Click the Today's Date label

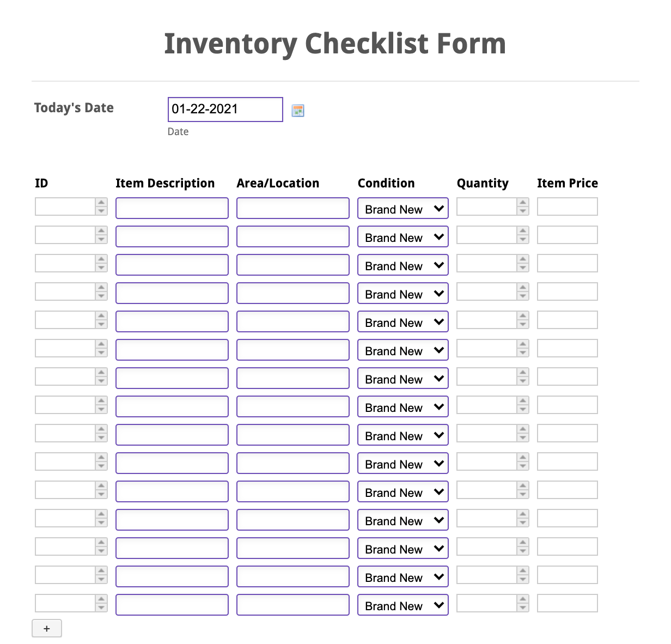[74, 107]
